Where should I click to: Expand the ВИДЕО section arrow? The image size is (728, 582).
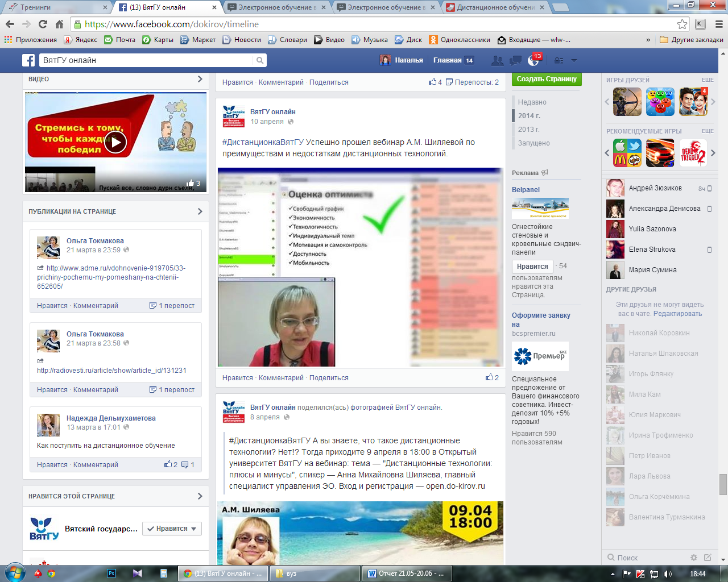[x=200, y=79]
